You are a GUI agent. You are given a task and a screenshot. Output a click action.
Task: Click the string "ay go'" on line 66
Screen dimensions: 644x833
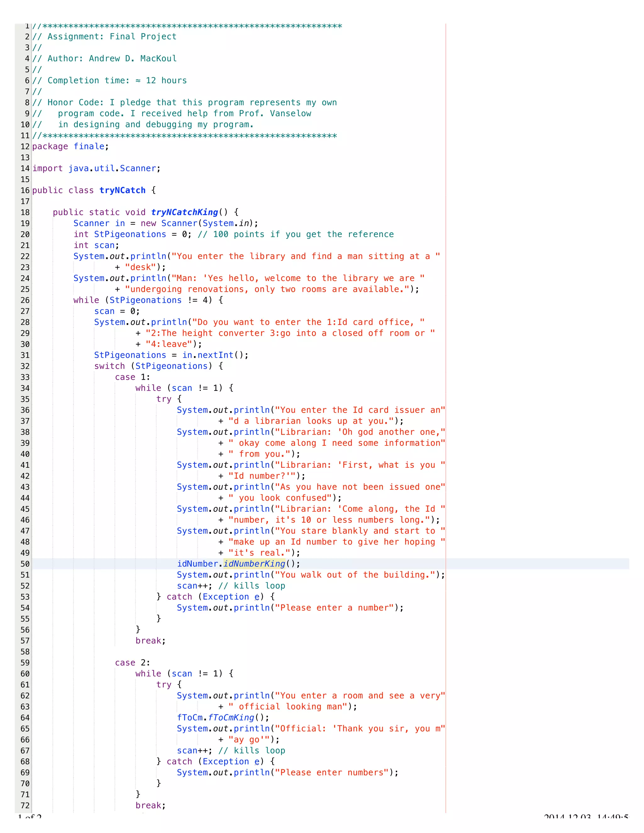point(249,740)
